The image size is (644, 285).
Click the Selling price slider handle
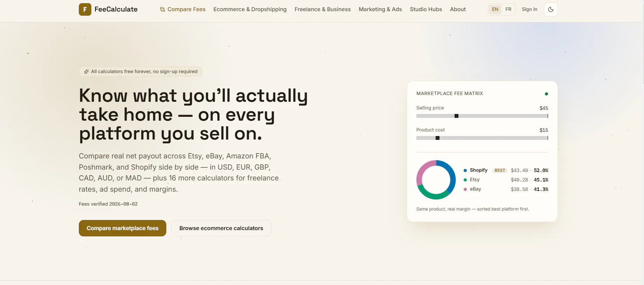pyautogui.click(x=456, y=116)
